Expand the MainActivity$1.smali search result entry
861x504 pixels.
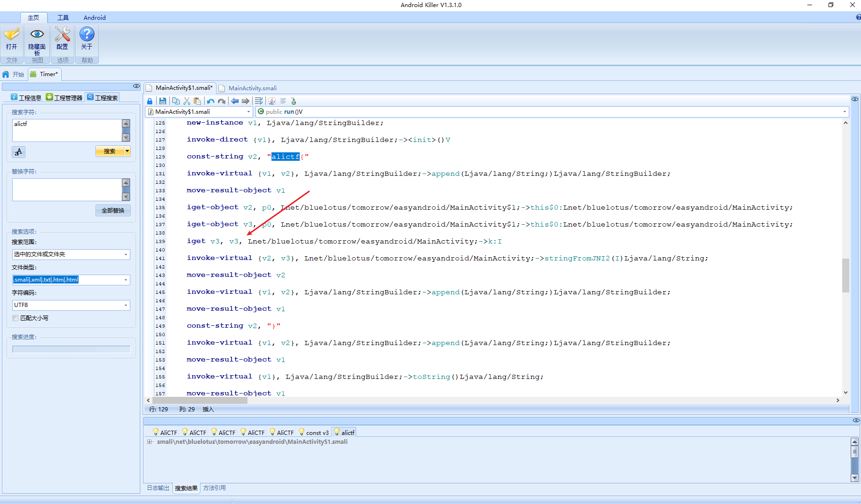coord(150,441)
